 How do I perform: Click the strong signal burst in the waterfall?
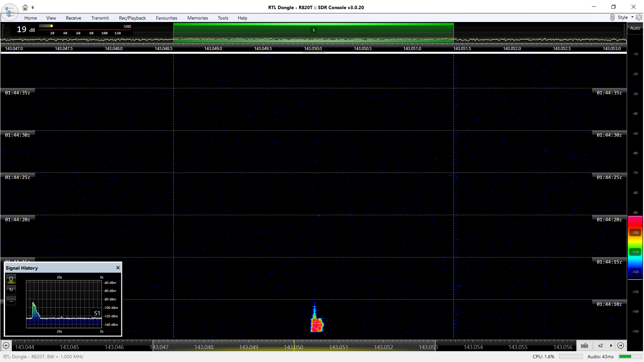317,325
